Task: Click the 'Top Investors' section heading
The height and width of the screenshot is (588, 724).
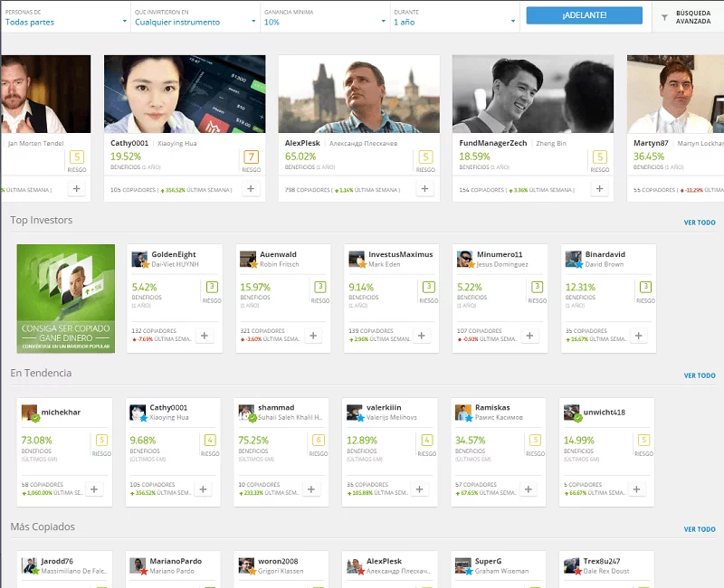Action: coord(42,220)
